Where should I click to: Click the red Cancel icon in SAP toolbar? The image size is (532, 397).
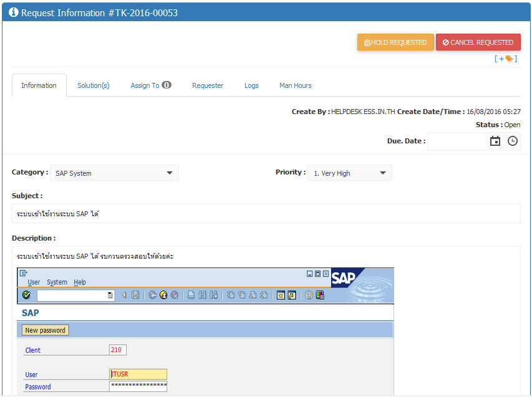coord(175,295)
